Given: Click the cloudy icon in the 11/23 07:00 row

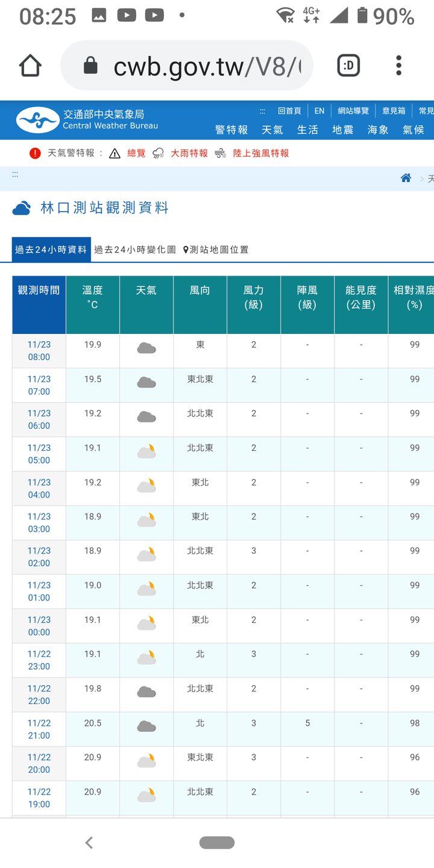Looking at the screenshot, I should pyautogui.click(x=146, y=382).
